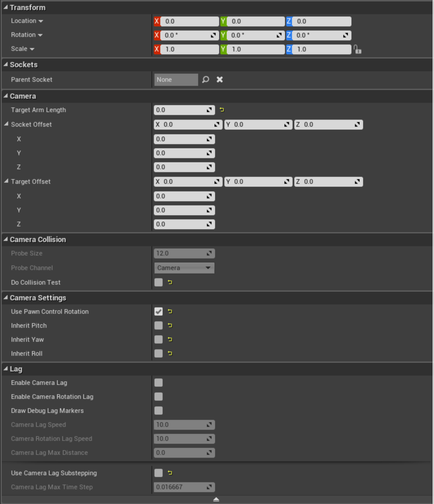434x504 pixels.
Task: Reset Inherit Pitch to default arrow
Action: pyautogui.click(x=170, y=326)
